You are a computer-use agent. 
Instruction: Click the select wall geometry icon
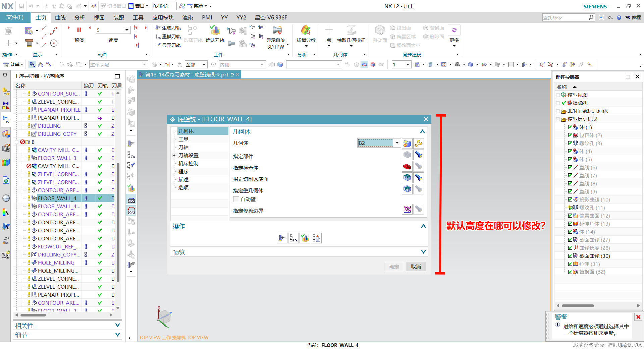(x=407, y=189)
